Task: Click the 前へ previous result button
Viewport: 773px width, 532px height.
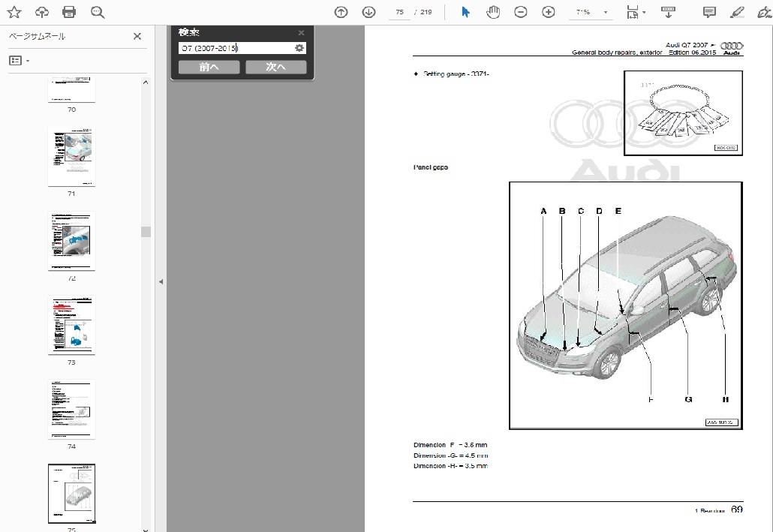Action: (209, 67)
